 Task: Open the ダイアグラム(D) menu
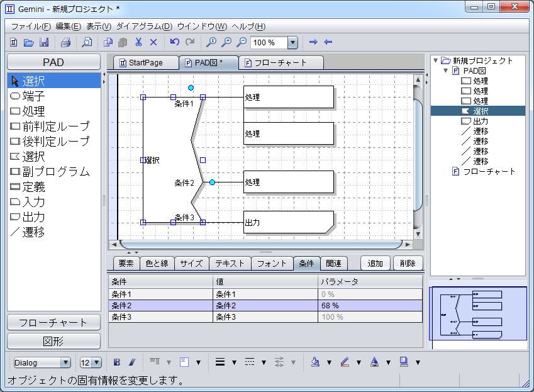[x=145, y=26]
